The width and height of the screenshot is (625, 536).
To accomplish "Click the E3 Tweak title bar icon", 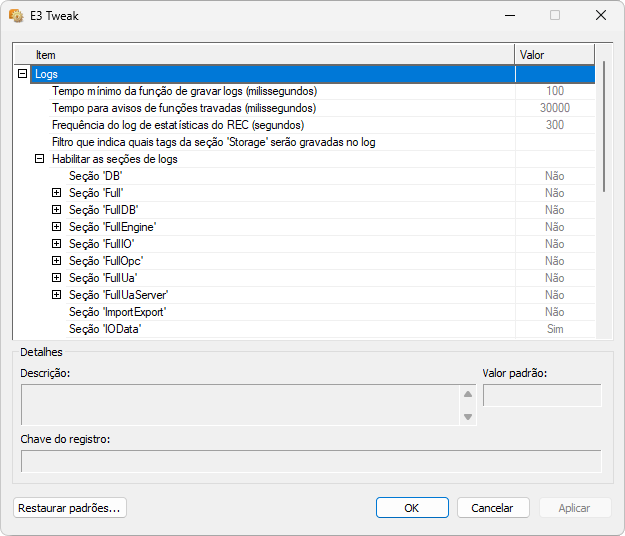I will coord(16,16).
